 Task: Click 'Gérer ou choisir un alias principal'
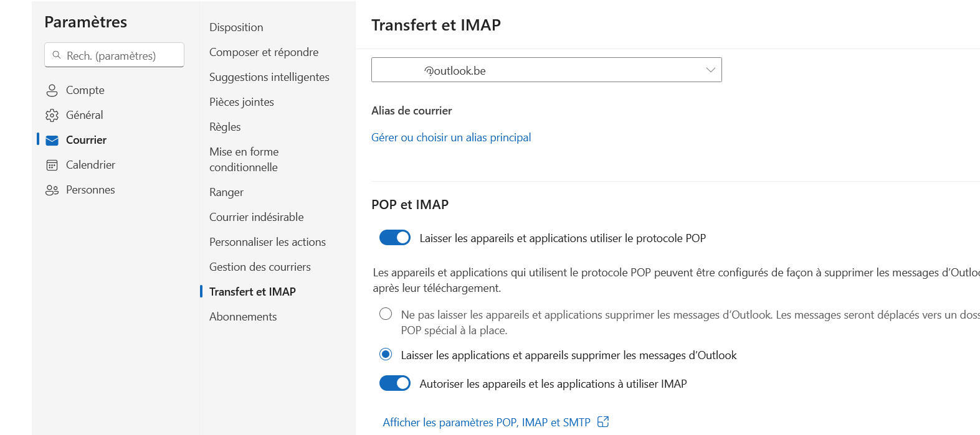coord(451,138)
